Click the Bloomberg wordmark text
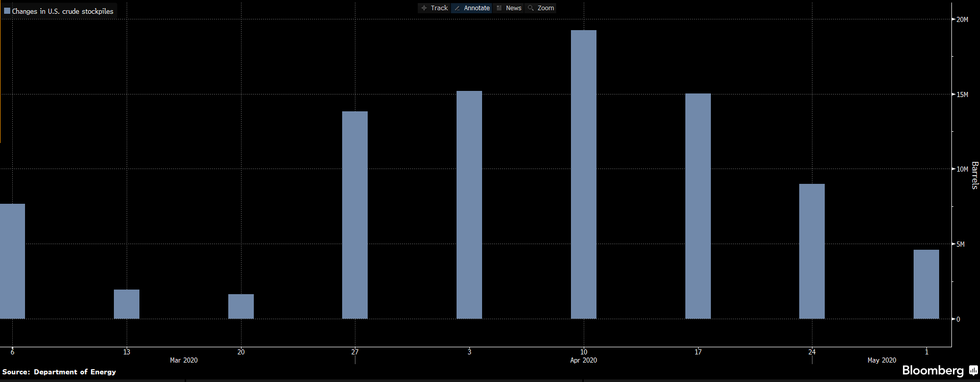980x382 pixels. pyautogui.click(x=933, y=371)
